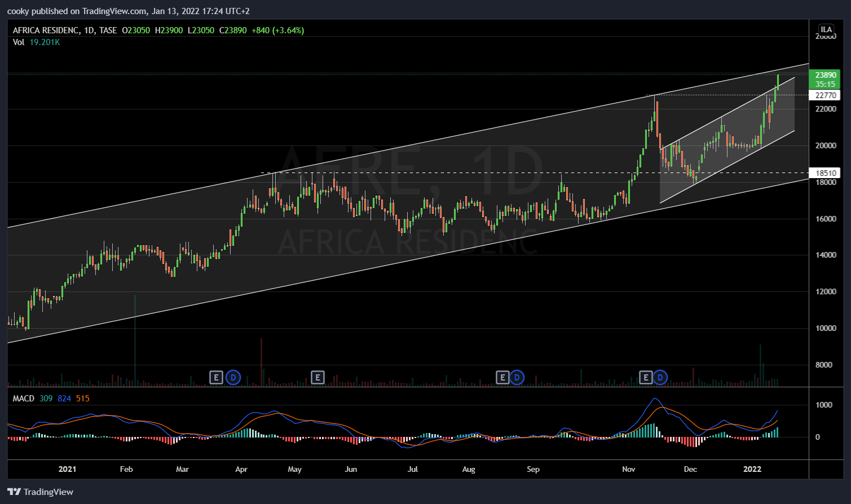Screen dimensions: 851x504
Task: Click the 18510 price level label
Action: point(825,173)
